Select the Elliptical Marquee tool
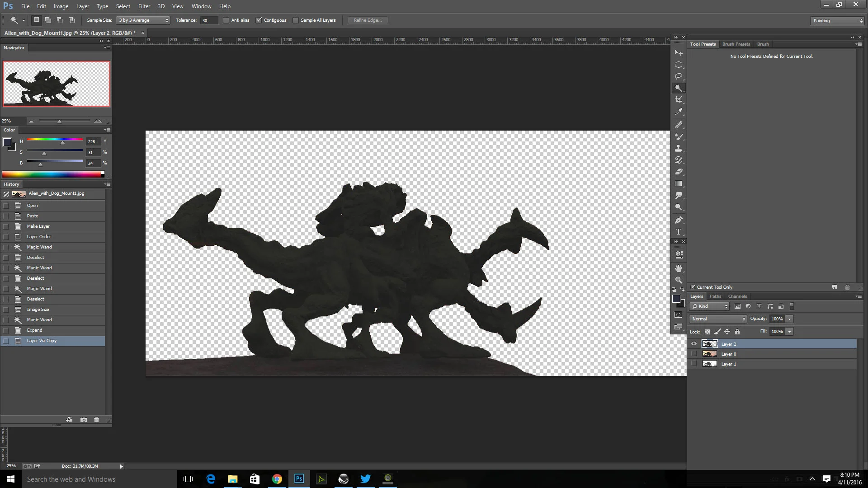 (x=679, y=65)
